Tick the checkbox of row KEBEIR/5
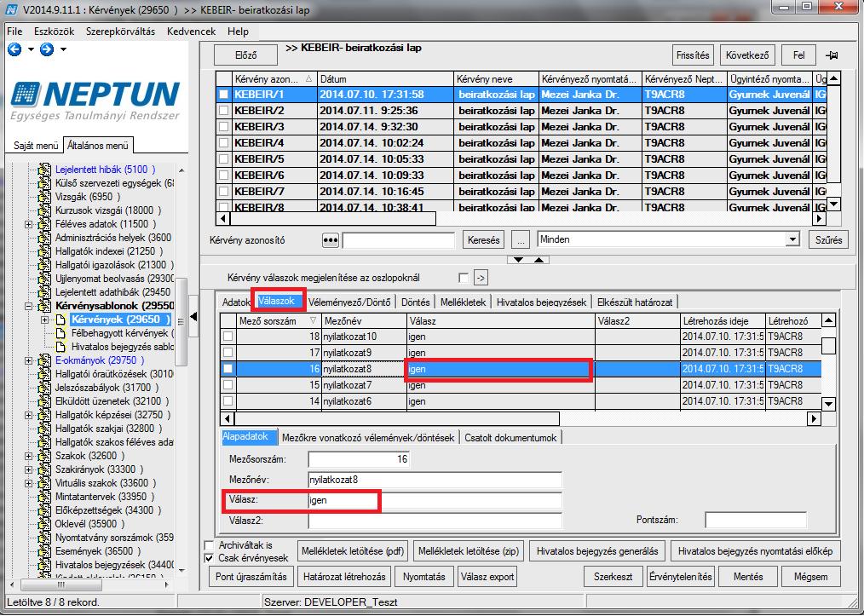 [x=223, y=160]
